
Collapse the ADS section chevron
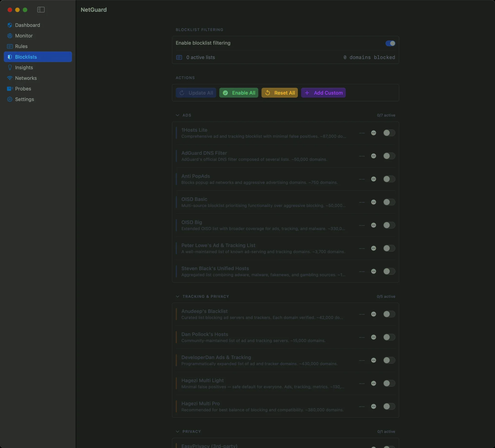point(177,115)
